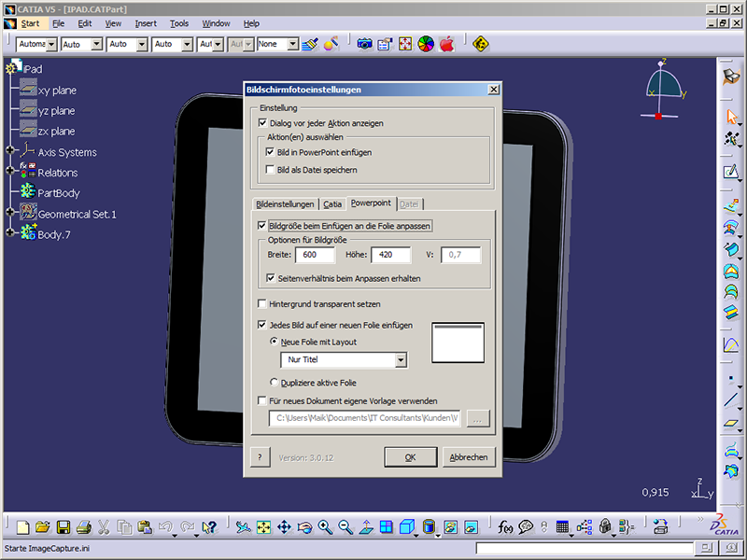Click the compass in the 3D view

tap(663, 89)
